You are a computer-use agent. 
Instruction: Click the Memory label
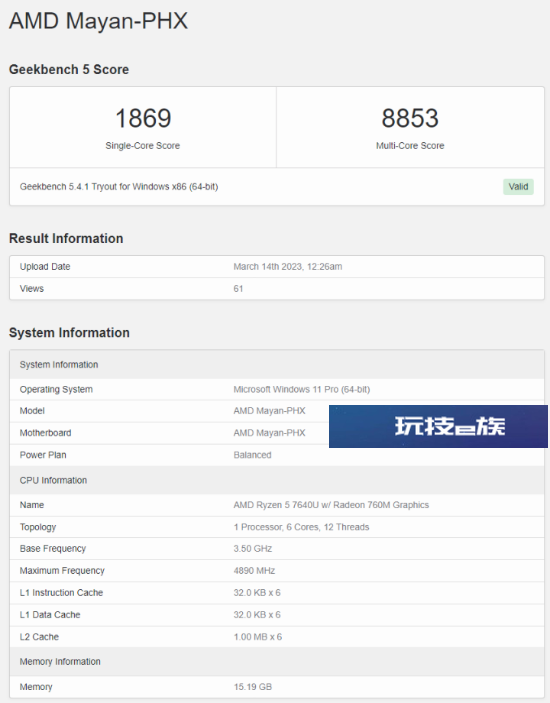coord(36,687)
